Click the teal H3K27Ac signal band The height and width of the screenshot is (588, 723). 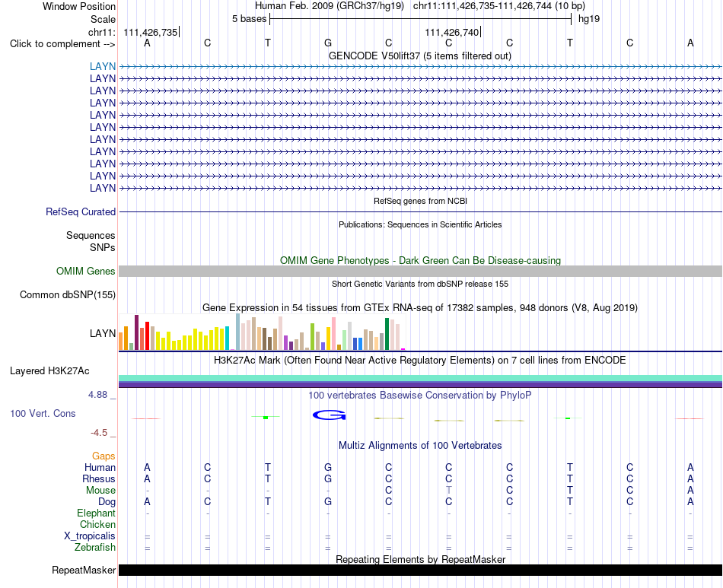pos(420,378)
